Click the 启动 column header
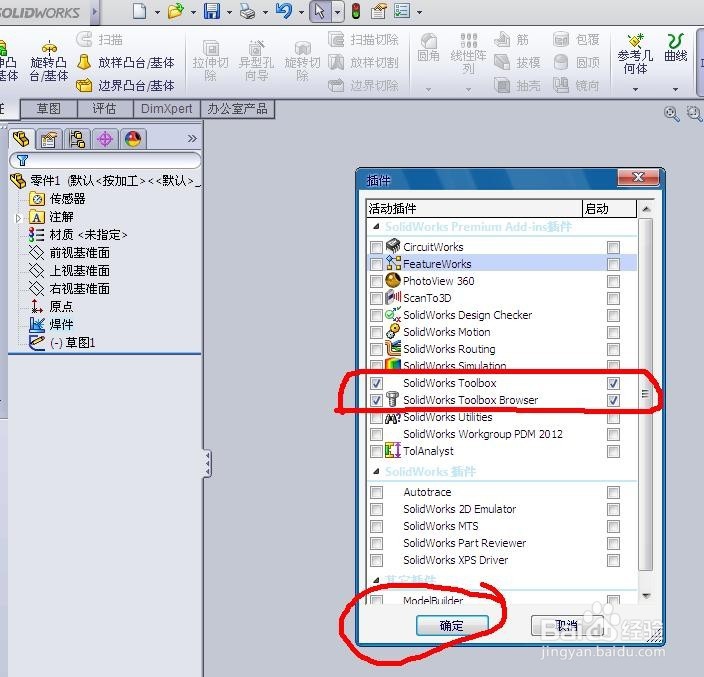Screen dimensions: 704x677 click(609, 209)
